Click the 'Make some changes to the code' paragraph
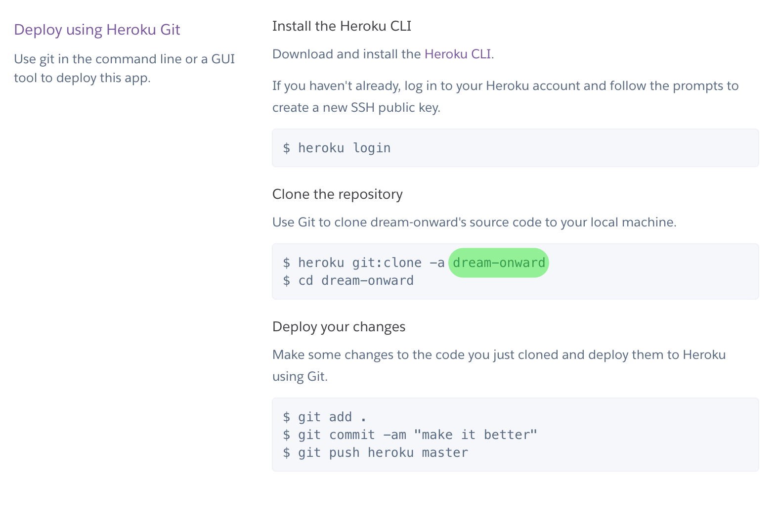The width and height of the screenshot is (778, 532). 499,365
